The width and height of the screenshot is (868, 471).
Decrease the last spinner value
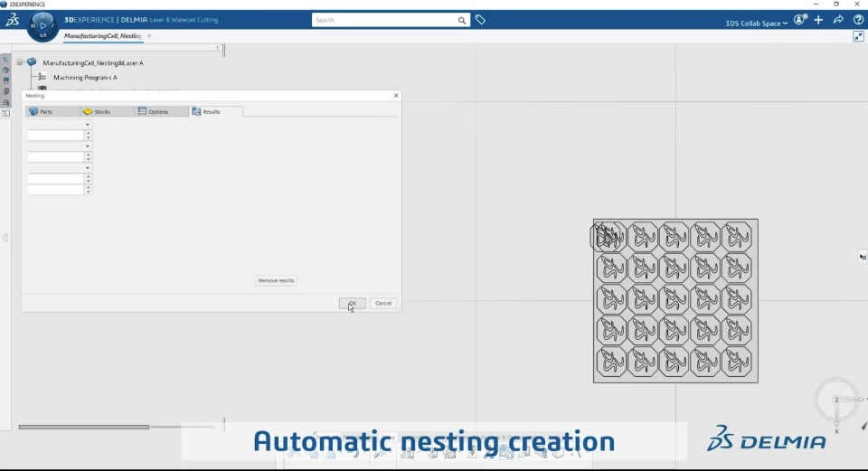[88, 192]
